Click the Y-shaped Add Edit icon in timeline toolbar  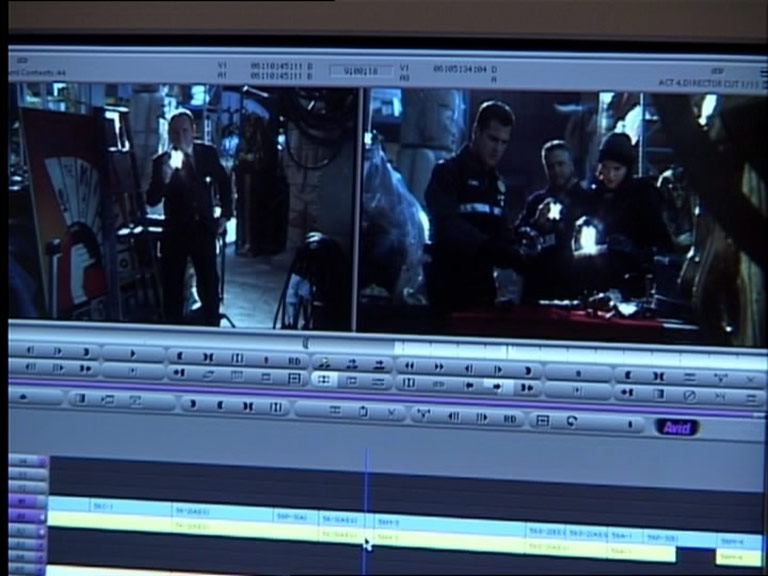pyautogui.click(x=423, y=415)
